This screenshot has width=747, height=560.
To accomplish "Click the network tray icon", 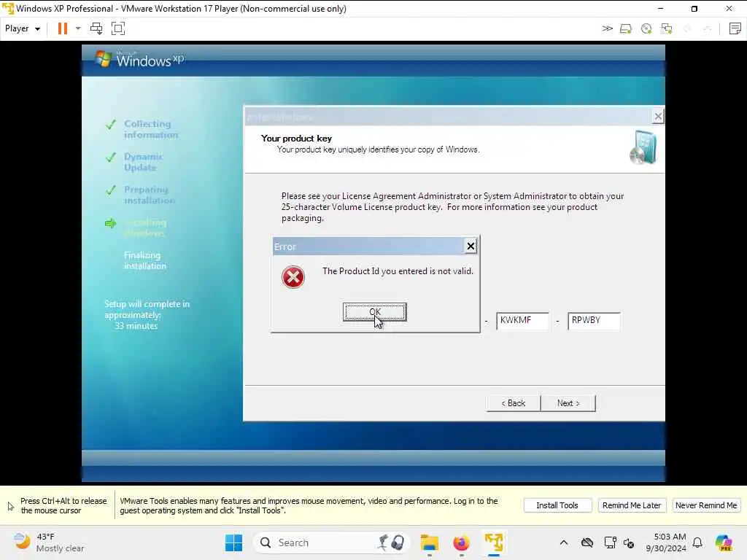I will point(610,542).
